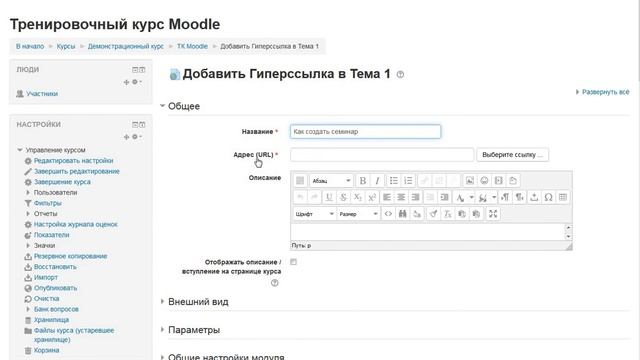Screen dimensions: 640x360
Task: Open the Импорт link
Action: 46,277
